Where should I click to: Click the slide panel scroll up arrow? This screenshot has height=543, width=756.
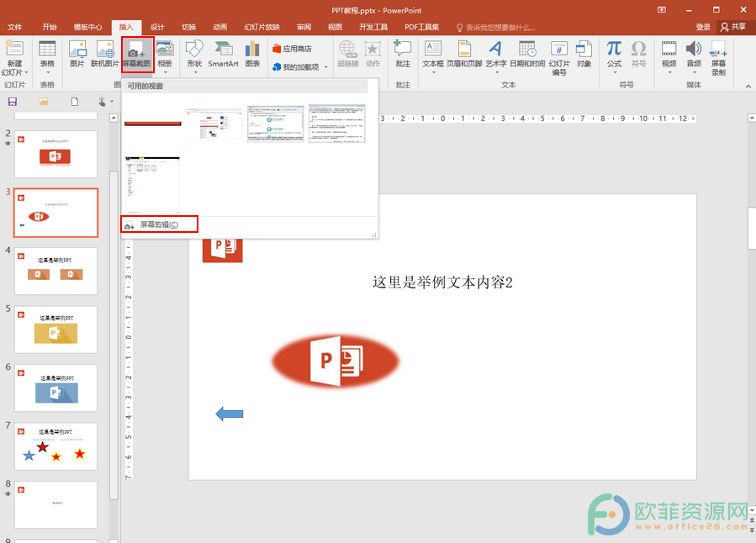click(114, 118)
